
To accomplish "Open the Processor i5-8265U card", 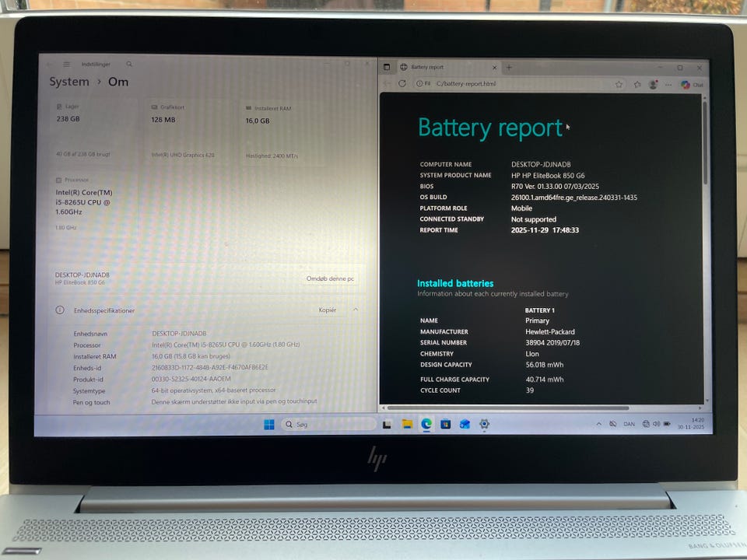I will click(x=93, y=204).
